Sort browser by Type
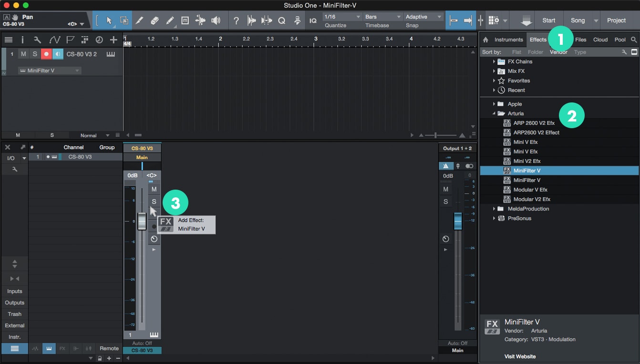Image resolution: width=640 pixels, height=364 pixels. [x=580, y=52]
